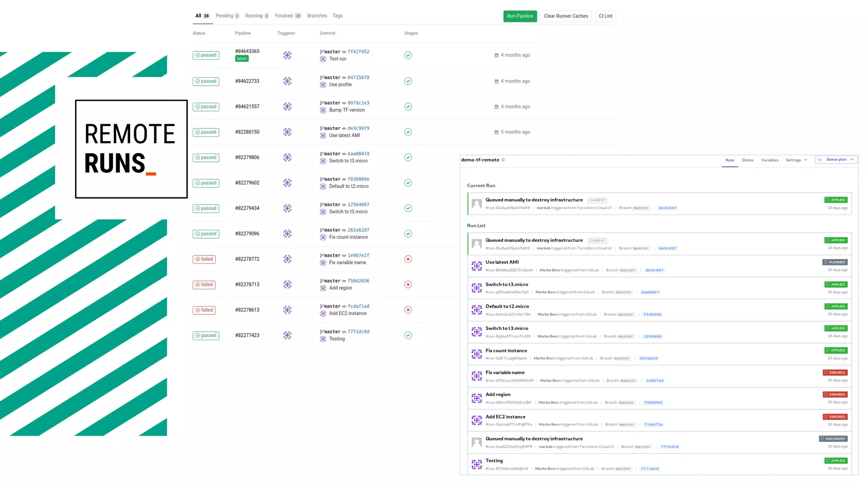The height and width of the screenshot is (488, 868).
Task: Click the user avatar in the Current Run entry
Action: click(x=476, y=204)
